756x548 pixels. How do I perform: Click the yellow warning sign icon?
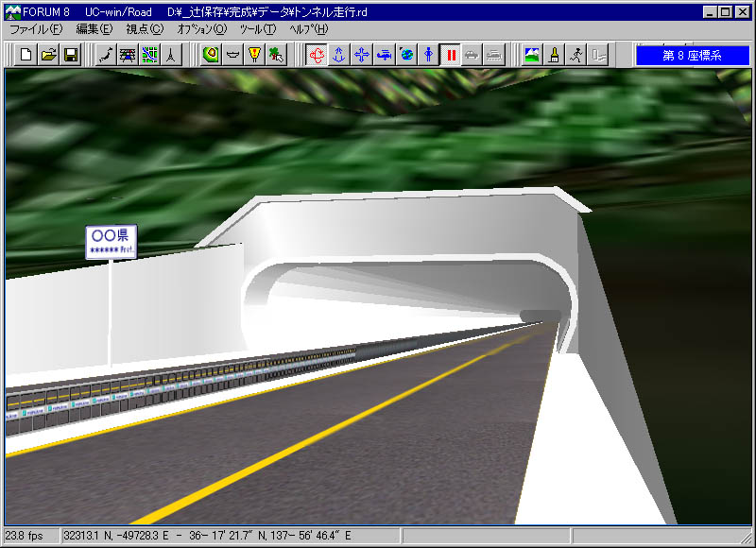click(254, 55)
